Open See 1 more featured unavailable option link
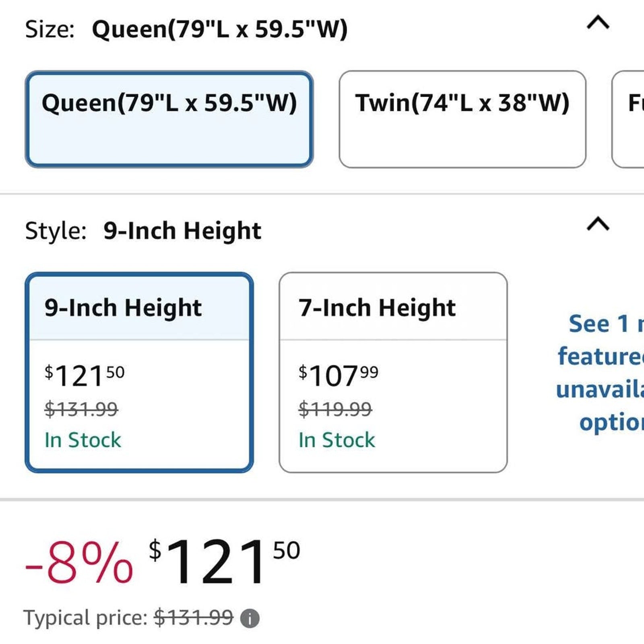 click(601, 373)
